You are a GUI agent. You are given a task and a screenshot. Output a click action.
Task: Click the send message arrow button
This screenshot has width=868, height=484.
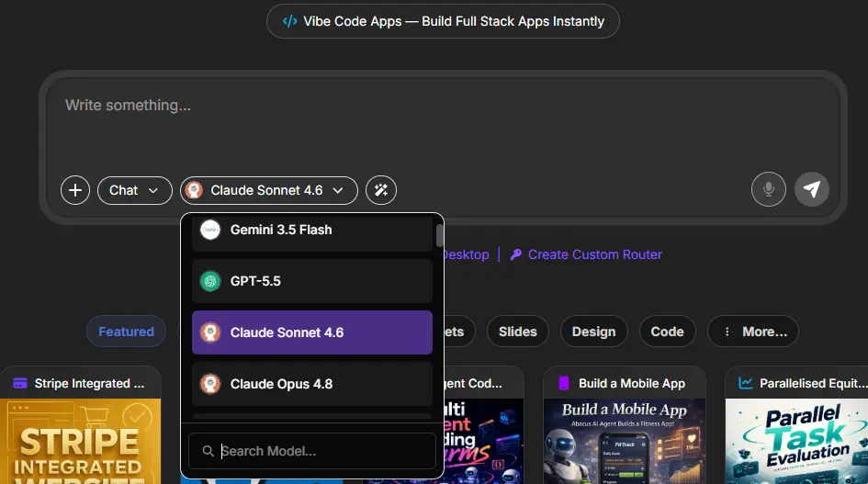(812, 189)
